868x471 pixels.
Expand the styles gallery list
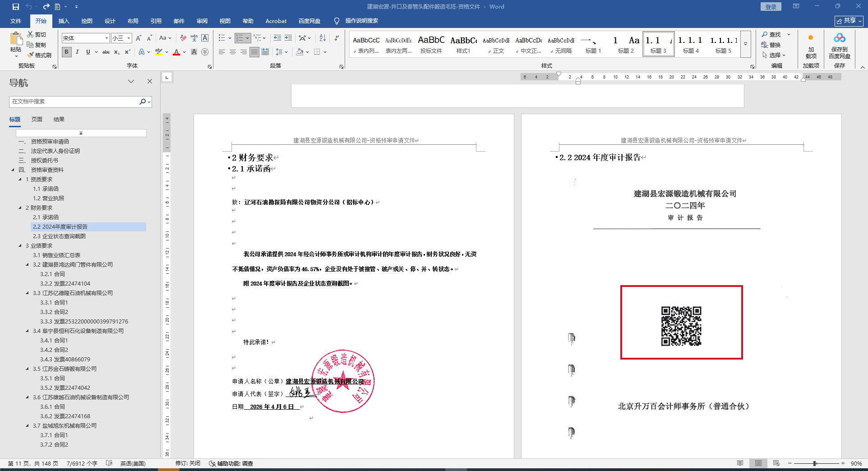pos(746,44)
